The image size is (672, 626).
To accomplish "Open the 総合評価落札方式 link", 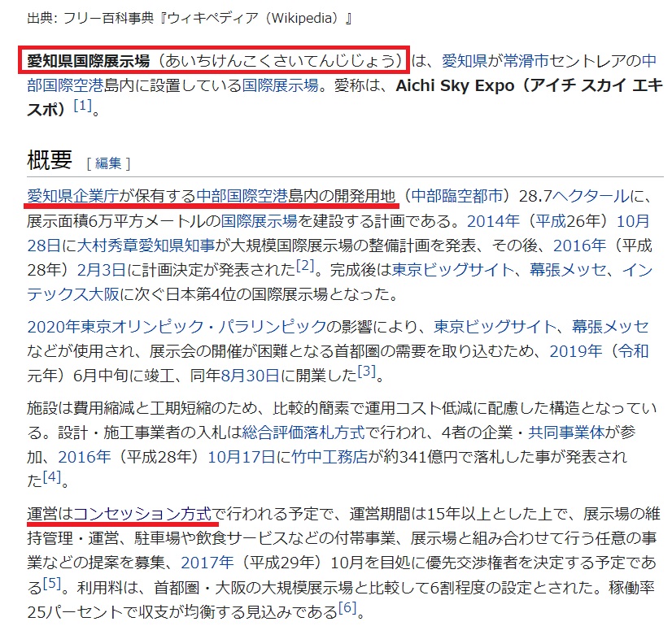I will pos(303,433).
